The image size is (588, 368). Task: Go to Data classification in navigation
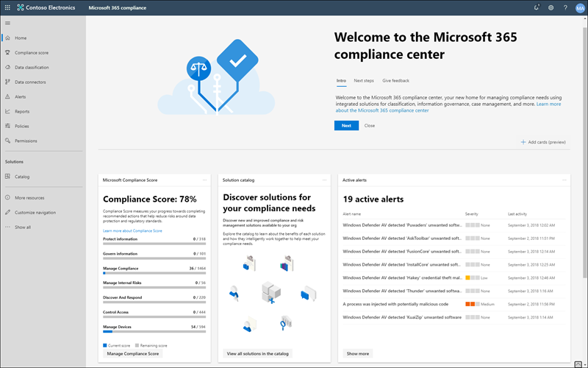[32, 67]
